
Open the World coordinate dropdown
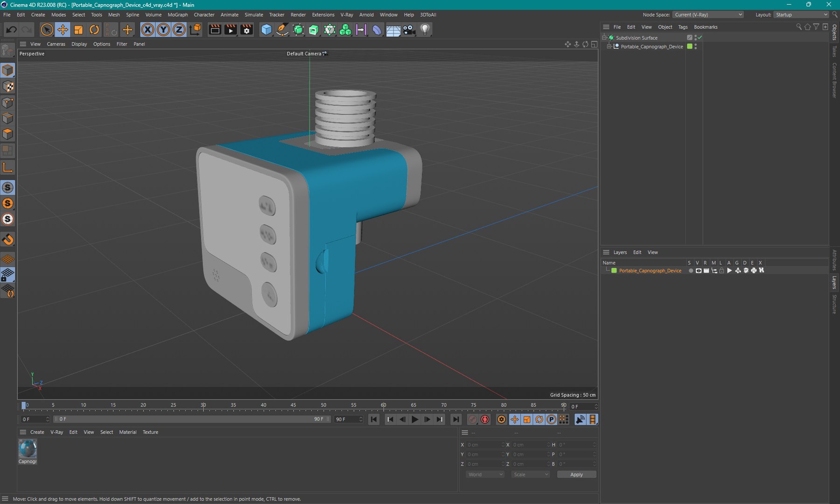[x=485, y=475]
